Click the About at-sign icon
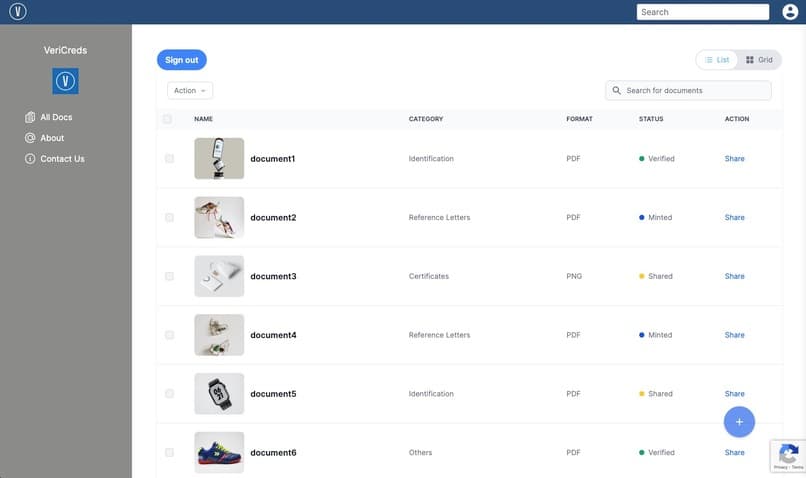The image size is (806, 478). [30, 138]
